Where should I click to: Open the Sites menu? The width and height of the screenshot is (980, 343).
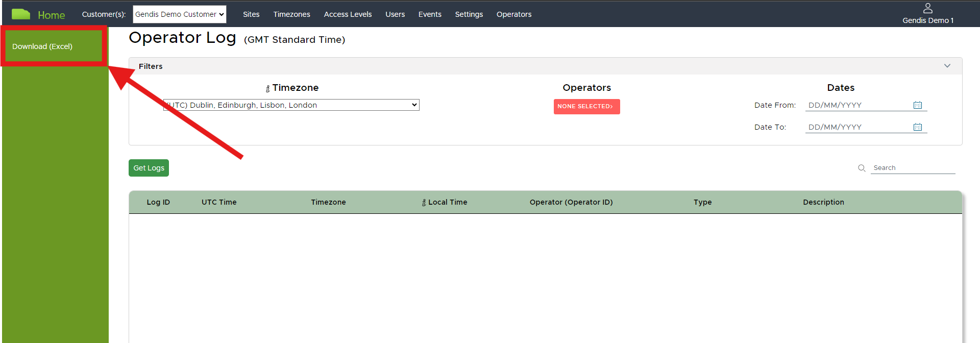click(x=251, y=14)
